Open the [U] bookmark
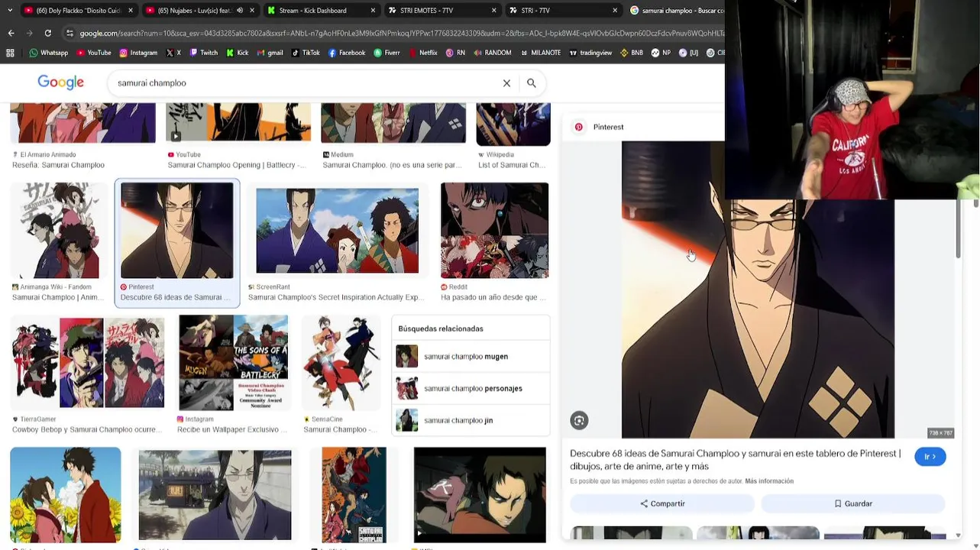This screenshot has height=550, width=980. coord(688,53)
